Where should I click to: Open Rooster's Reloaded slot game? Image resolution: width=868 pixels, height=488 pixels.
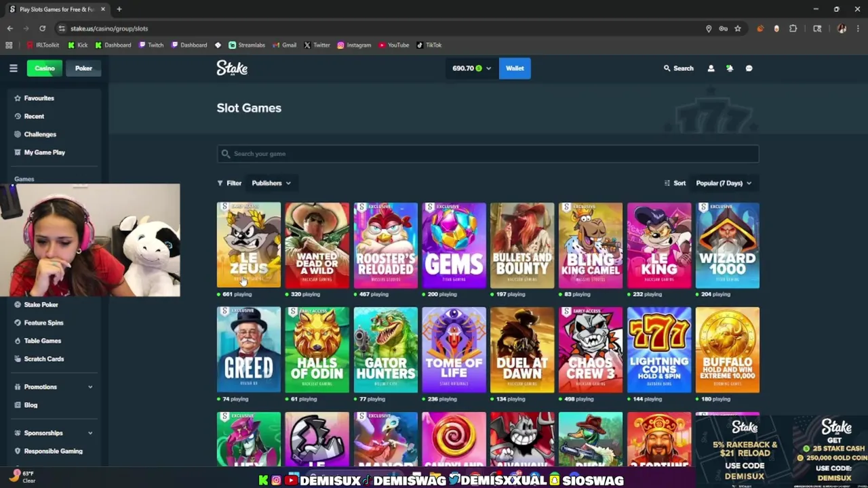click(385, 245)
